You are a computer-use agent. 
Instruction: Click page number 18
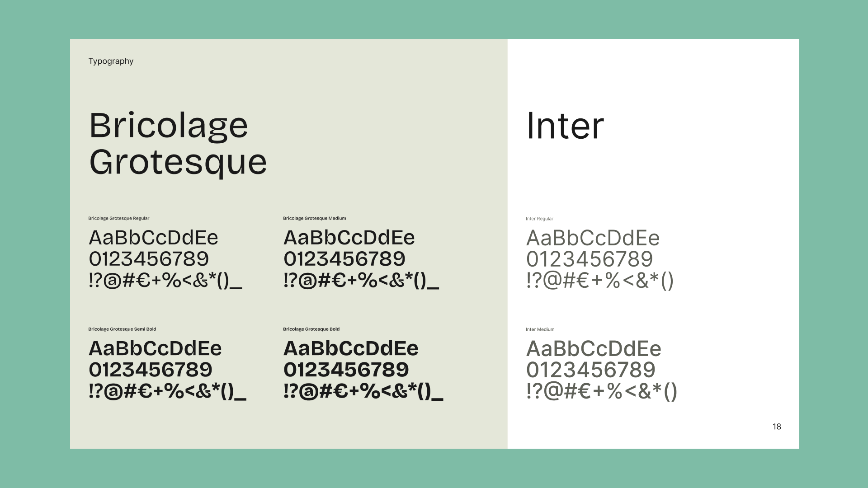777,427
